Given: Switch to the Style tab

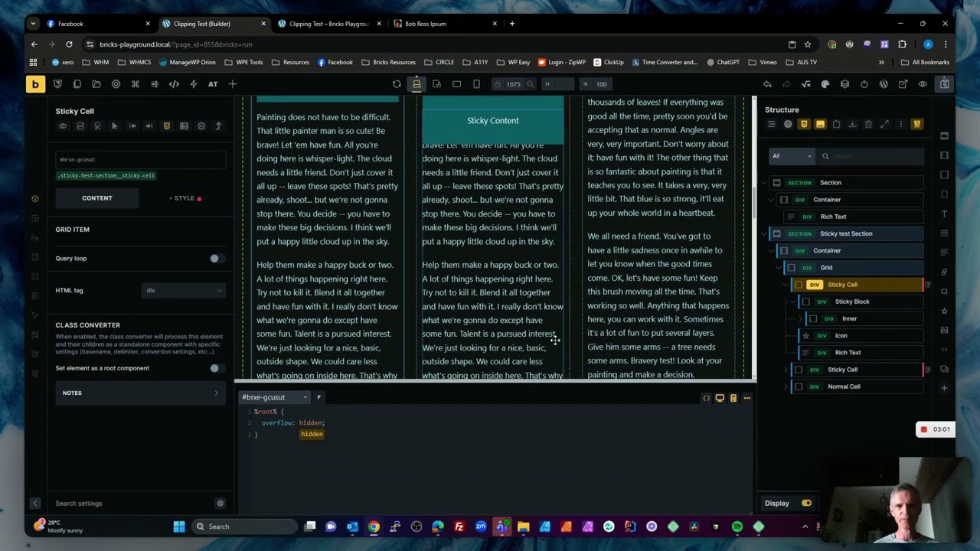Looking at the screenshot, I should pyautogui.click(x=185, y=198).
